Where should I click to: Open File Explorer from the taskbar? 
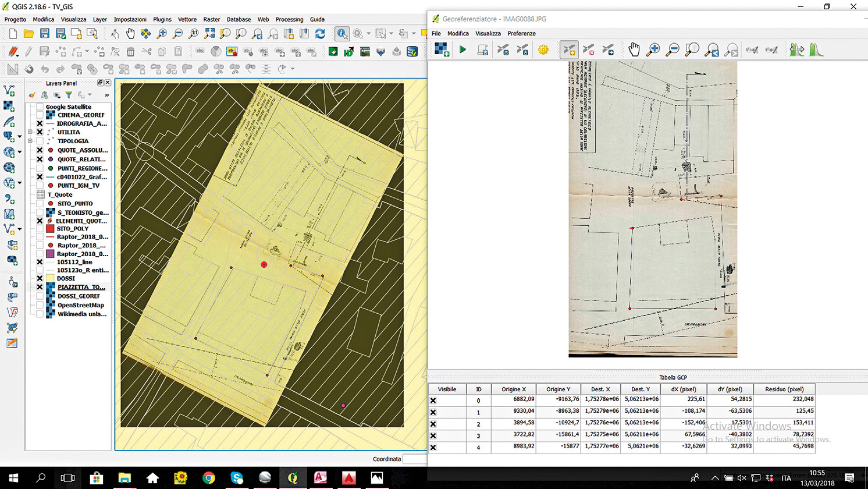coord(124,478)
